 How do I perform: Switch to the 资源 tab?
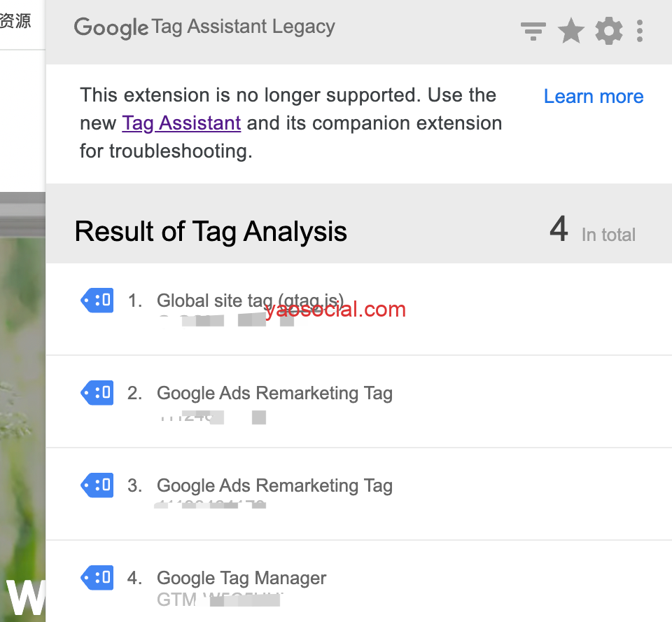pos(15,21)
